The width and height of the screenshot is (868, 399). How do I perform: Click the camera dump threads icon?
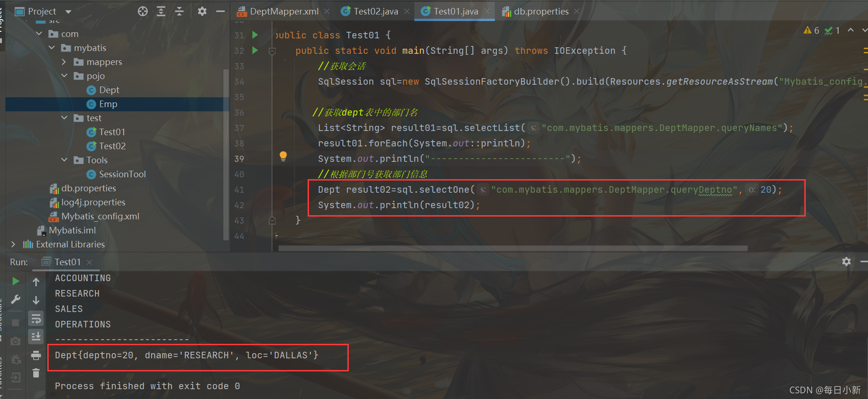(15, 341)
